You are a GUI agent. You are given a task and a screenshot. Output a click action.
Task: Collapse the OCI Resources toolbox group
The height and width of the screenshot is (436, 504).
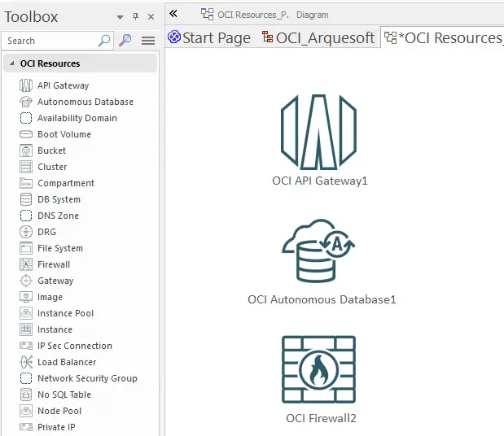click(11, 63)
